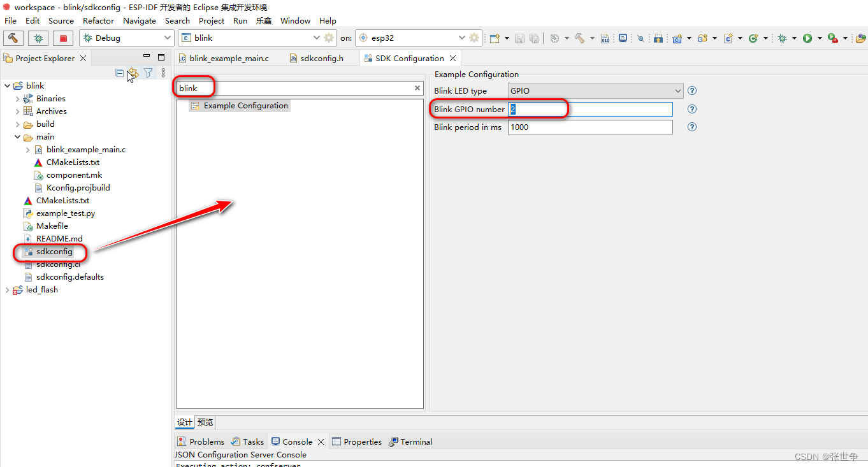Click the blue upload box icon in the toolbar

(x=658, y=38)
